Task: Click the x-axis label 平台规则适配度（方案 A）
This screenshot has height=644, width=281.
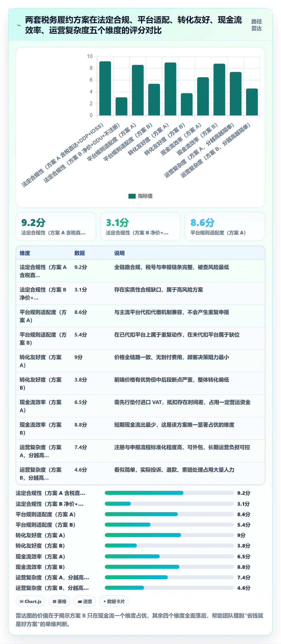Action: 111,142
